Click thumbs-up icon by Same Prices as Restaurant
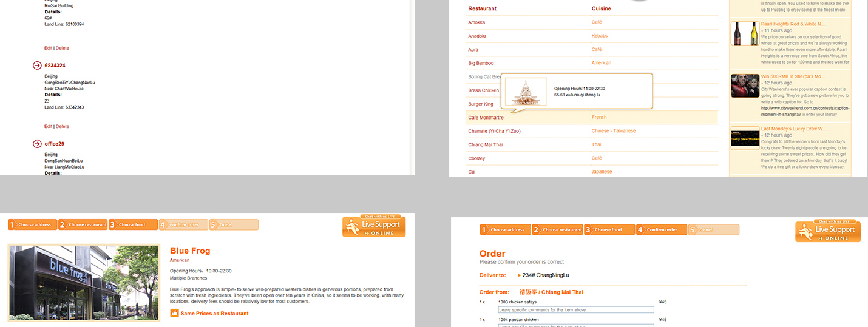Screen dimensions: 868x327 coord(174,314)
